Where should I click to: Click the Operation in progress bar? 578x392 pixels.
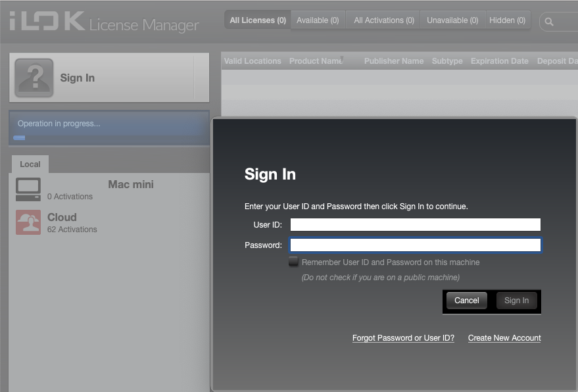(x=108, y=128)
